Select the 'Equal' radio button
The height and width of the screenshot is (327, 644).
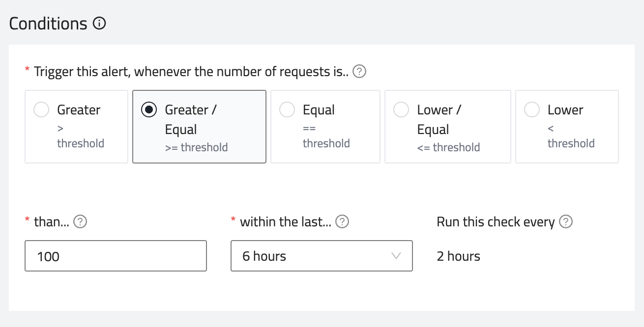pyautogui.click(x=287, y=110)
